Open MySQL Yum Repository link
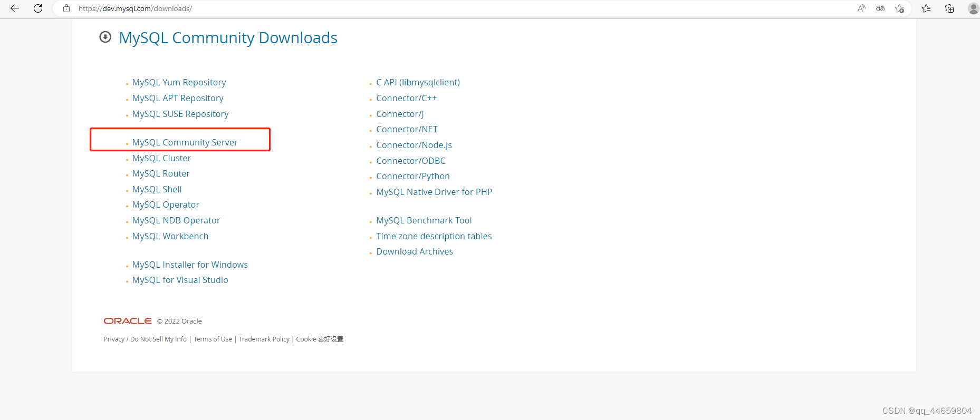 click(x=179, y=82)
